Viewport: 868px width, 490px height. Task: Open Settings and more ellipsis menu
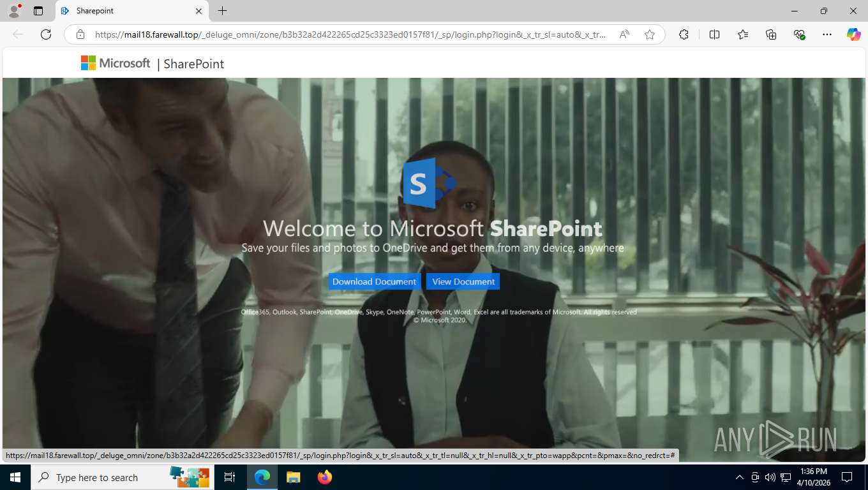827,34
